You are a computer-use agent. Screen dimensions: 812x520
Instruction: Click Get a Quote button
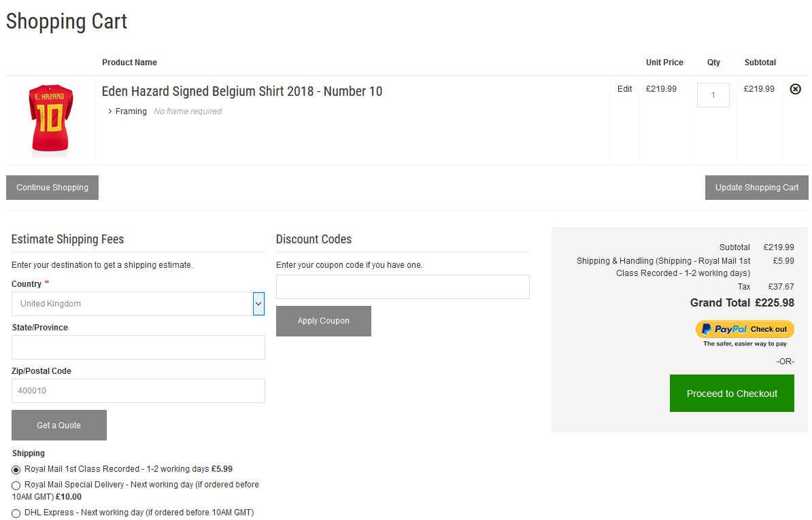point(59,426)
